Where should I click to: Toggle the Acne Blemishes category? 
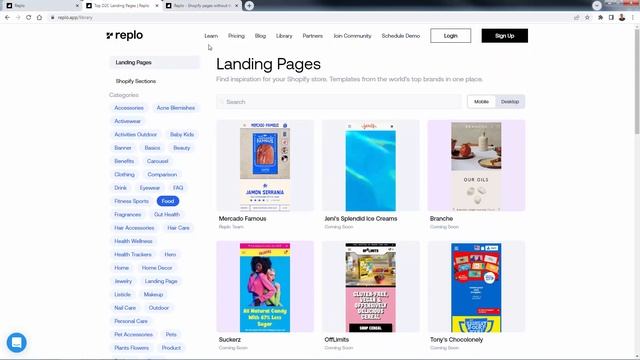[x=176, y=108]
